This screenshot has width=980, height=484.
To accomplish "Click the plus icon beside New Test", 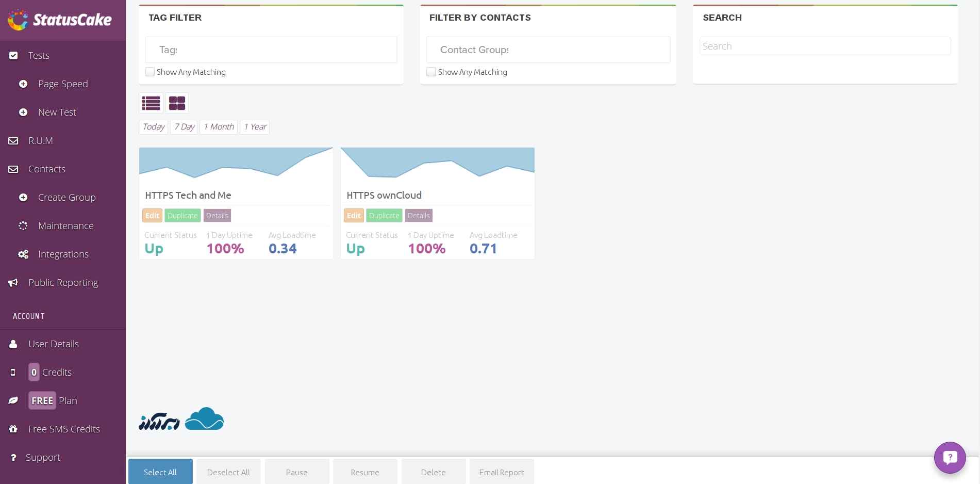I will click(x=23, y=112).
